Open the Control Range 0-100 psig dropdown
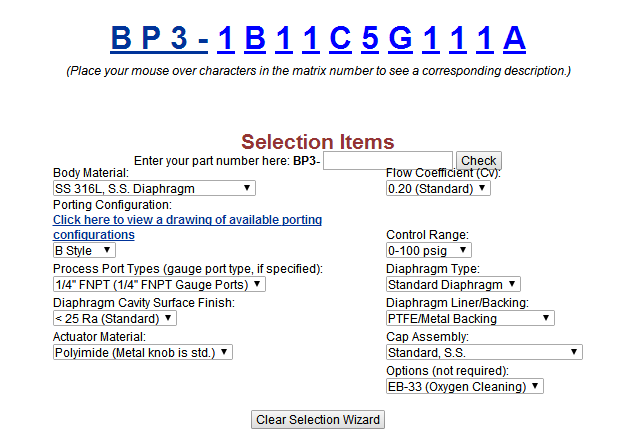634x436 pixels. (x=429, y=250)
